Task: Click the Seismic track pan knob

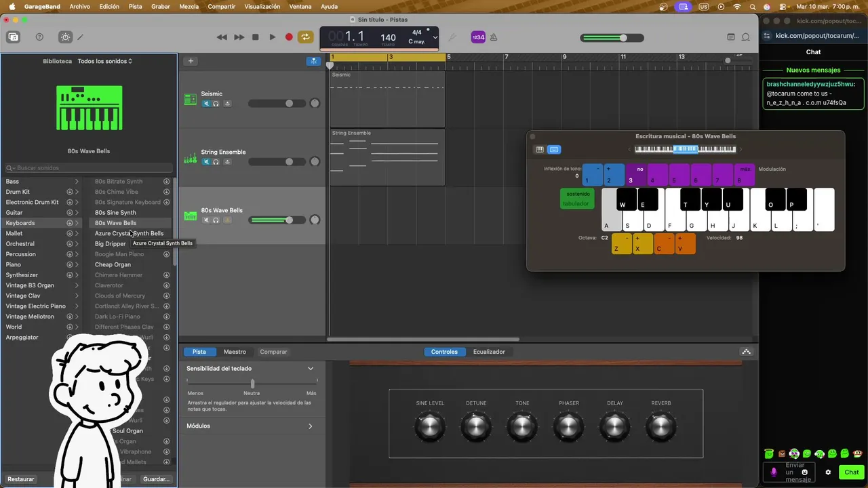Action: (315, 104)
